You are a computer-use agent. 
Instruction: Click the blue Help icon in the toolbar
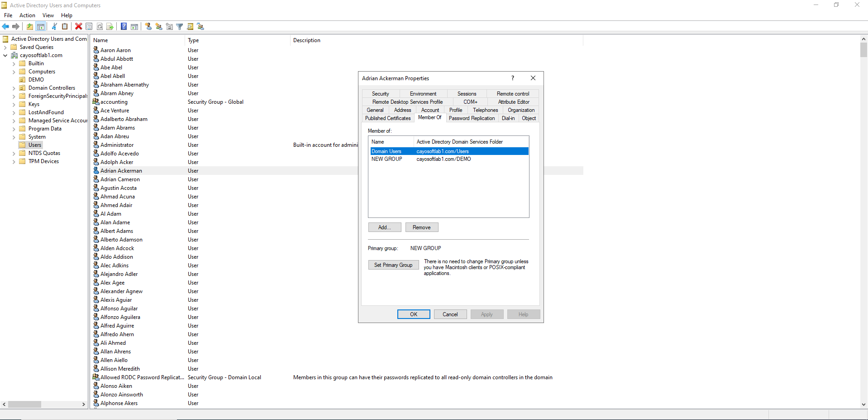tap(124, 26)
